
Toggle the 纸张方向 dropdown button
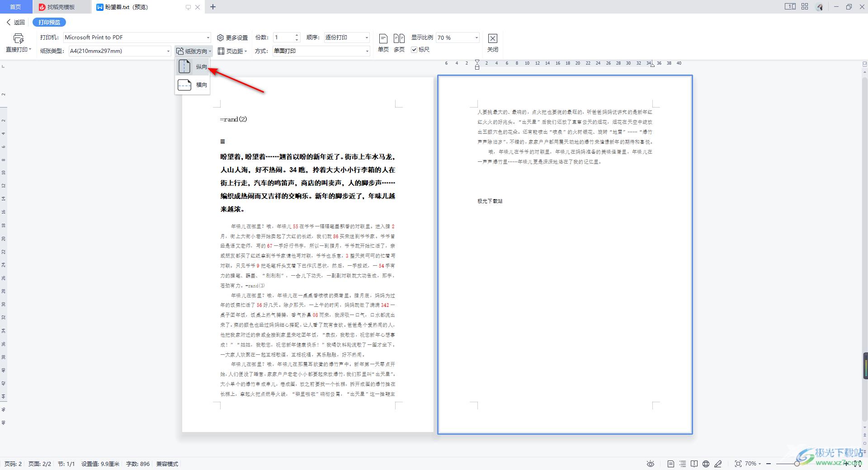tap(194, 51)
